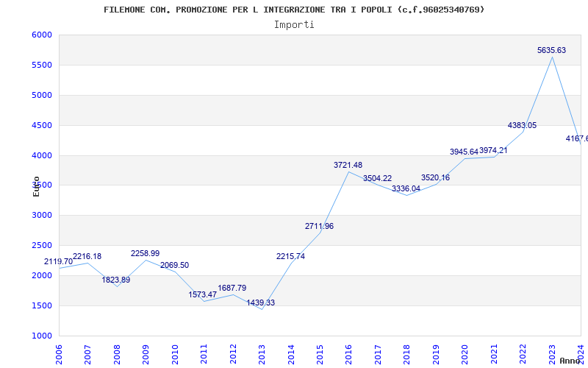Select the 2711.96 data label

coord(319,226)
